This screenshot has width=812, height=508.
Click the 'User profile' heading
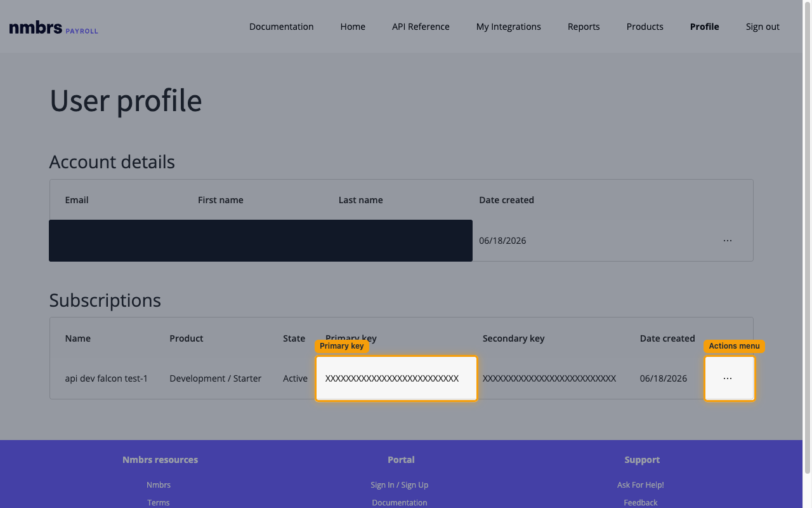[126, 101]
